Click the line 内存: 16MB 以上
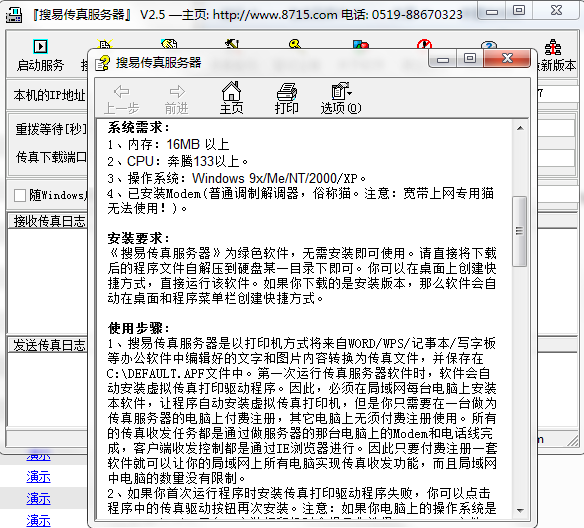The width and height of the screenshot is (584, 528). [168, 144]
